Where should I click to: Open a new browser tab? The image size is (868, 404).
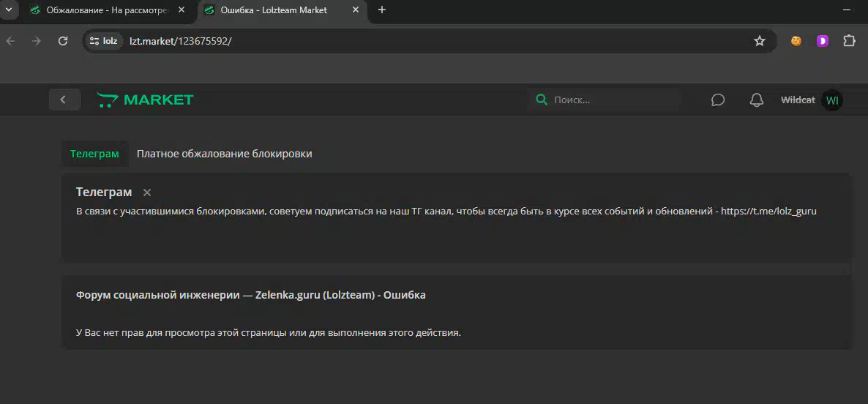point(381,10)
